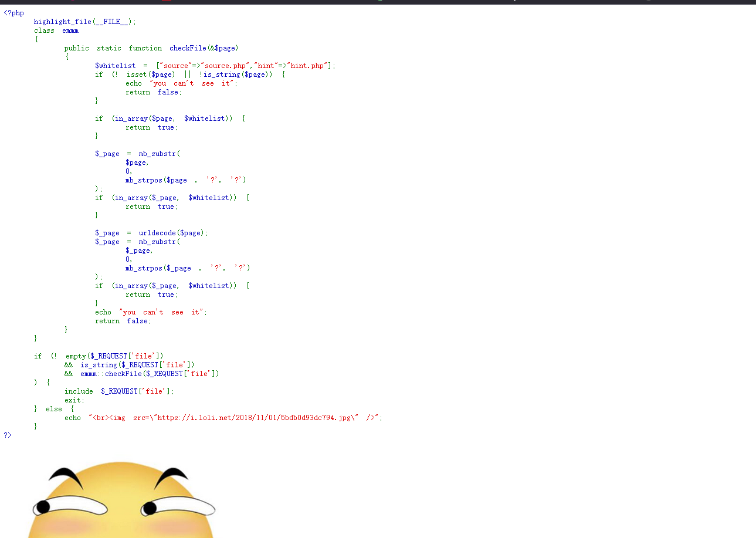Click the "&& is_string($_REQUEST['file'])" line

129,365
